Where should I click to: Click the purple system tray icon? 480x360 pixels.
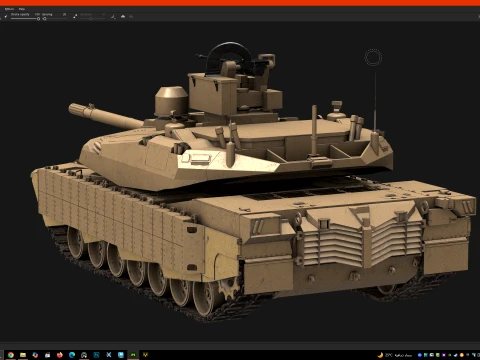tap(444, 355)
